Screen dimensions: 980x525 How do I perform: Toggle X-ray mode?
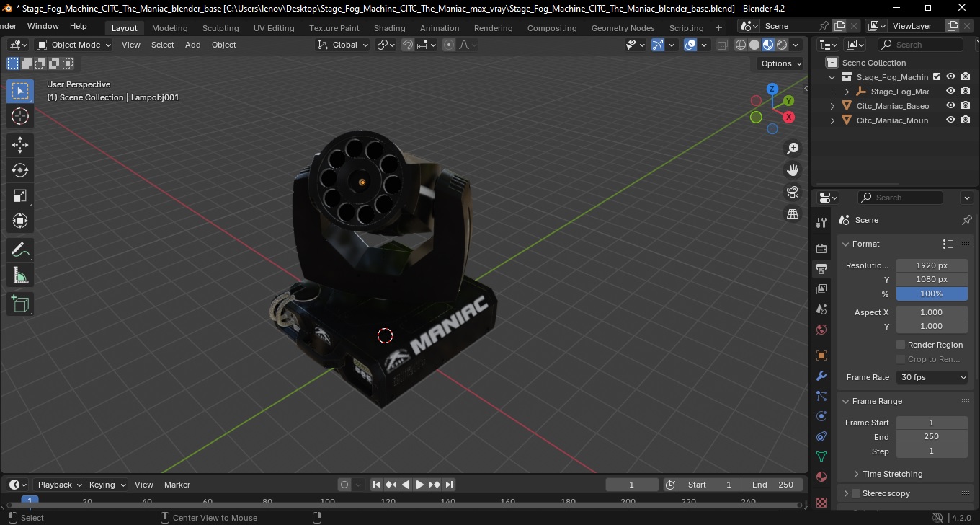coord(723,45)
